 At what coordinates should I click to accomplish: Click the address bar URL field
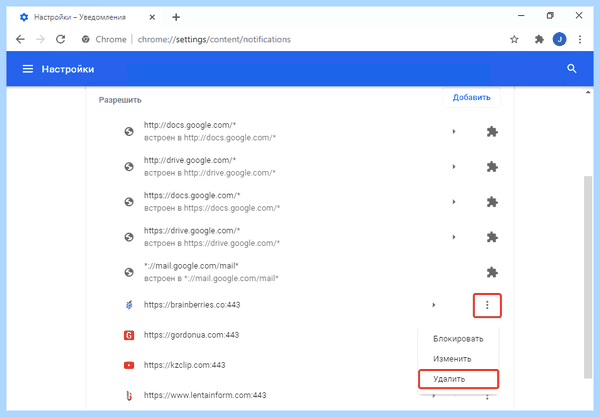click(x=214, y=39)
